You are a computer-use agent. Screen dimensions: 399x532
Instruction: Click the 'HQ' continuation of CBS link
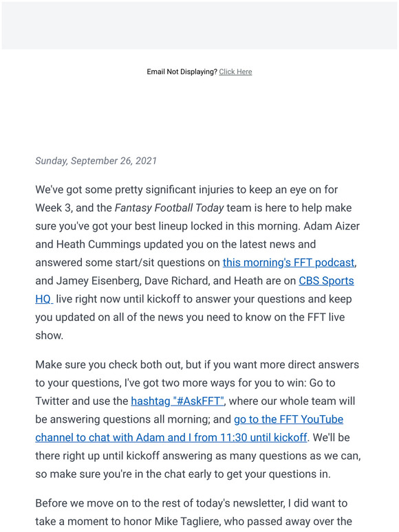tap(44, 299)
